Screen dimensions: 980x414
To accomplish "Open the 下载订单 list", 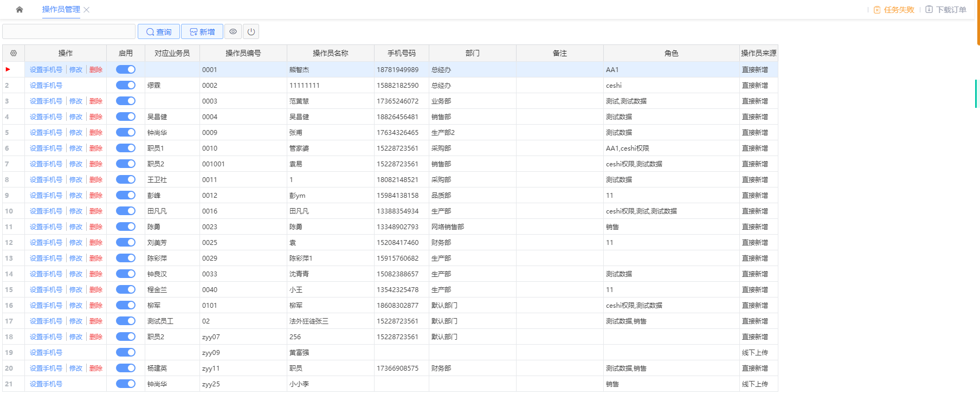I will pyautogui.click(x=946, y=10).
